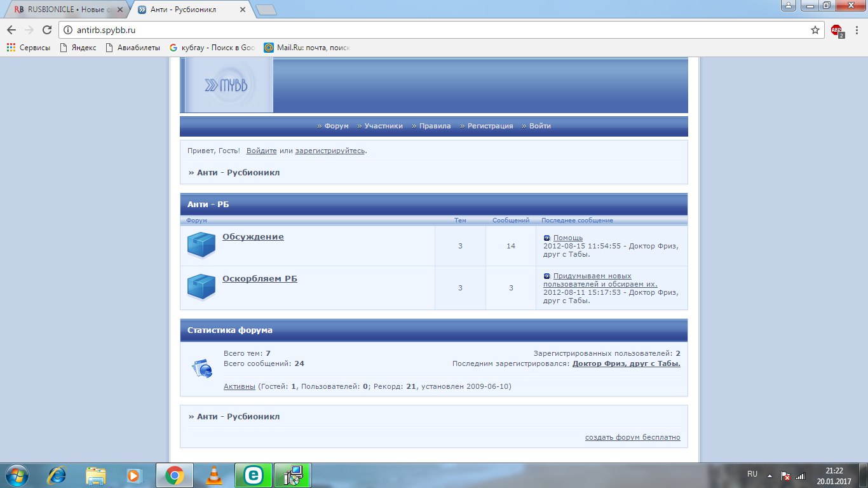The width and height of the screenshot is (868, 488).
Task: Click the Статистика форума header
Action: tap(434, 330)
